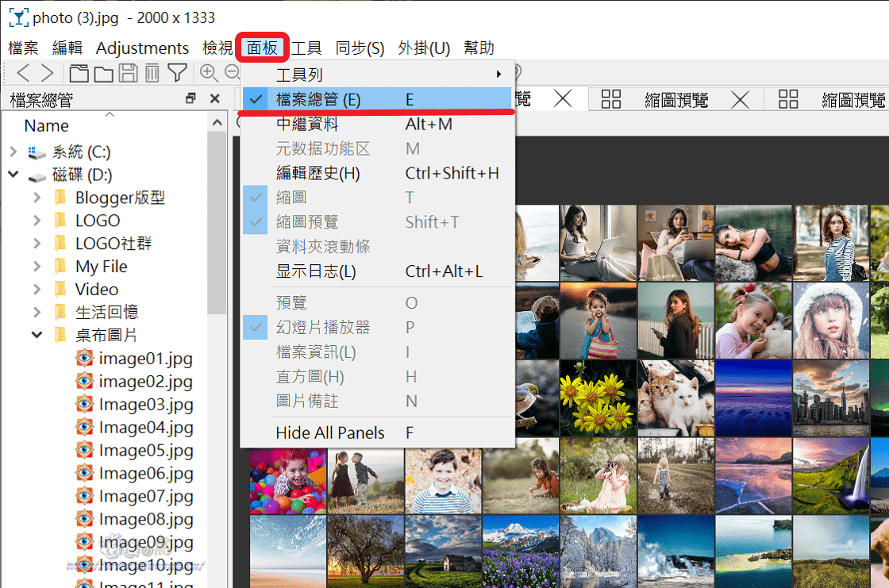Click the save floppy disk icon
The image size is (889, 588).
pyautogui.click(x=128, y=72)
